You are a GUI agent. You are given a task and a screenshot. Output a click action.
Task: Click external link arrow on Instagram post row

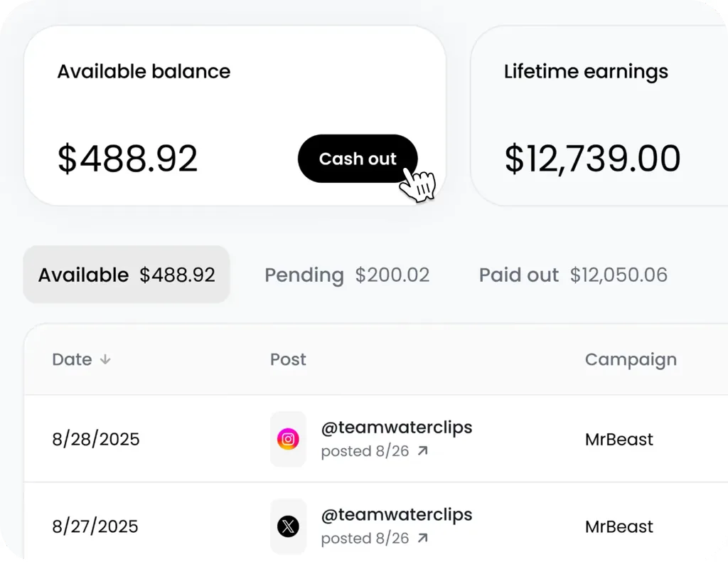click(423, 451)
